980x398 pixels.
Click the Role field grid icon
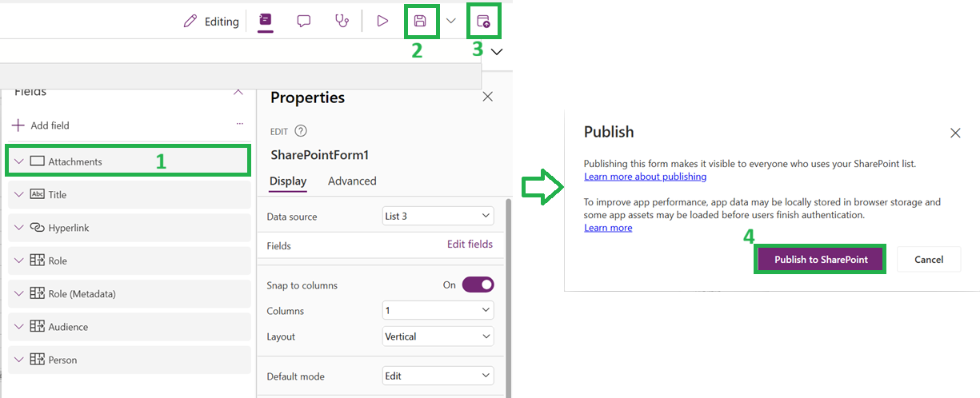pyautogui.click(x=37, y=261)
